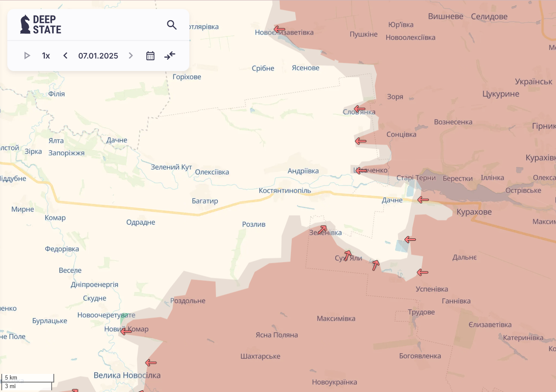556x392 pixels.
Task: Click the Багатир label
Action: pos(205,201)
